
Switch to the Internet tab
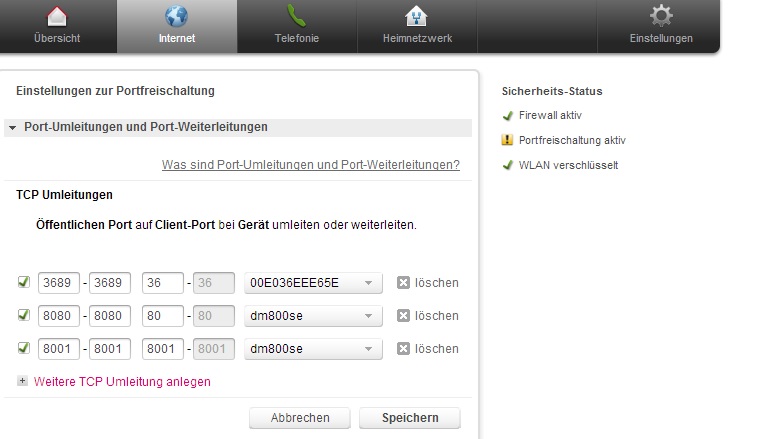coord(177,26)
